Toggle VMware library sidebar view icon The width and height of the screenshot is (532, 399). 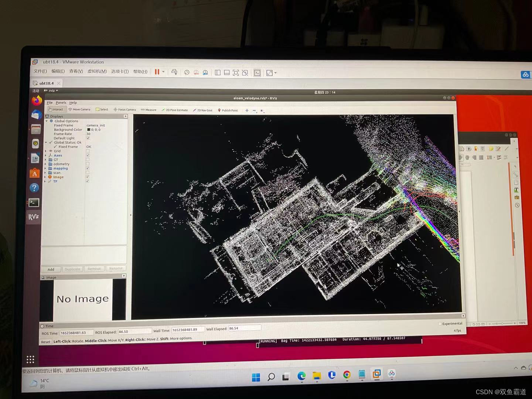[218, 73]
